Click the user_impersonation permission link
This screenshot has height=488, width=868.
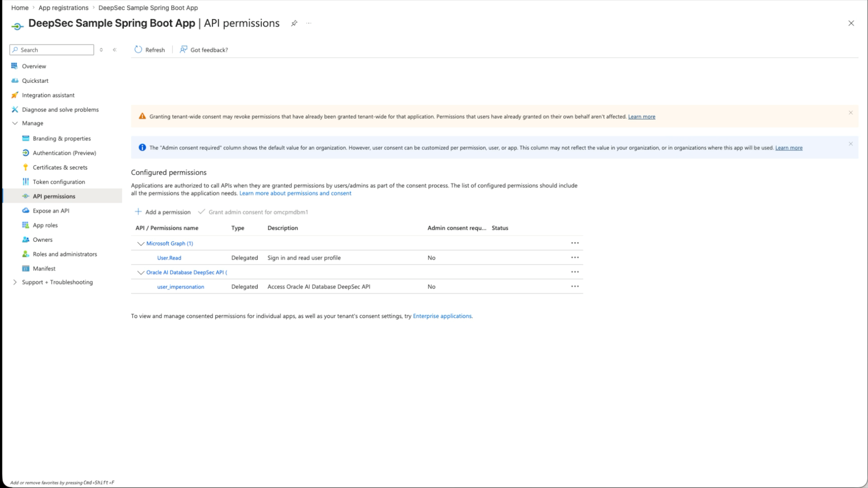point(180,286)
